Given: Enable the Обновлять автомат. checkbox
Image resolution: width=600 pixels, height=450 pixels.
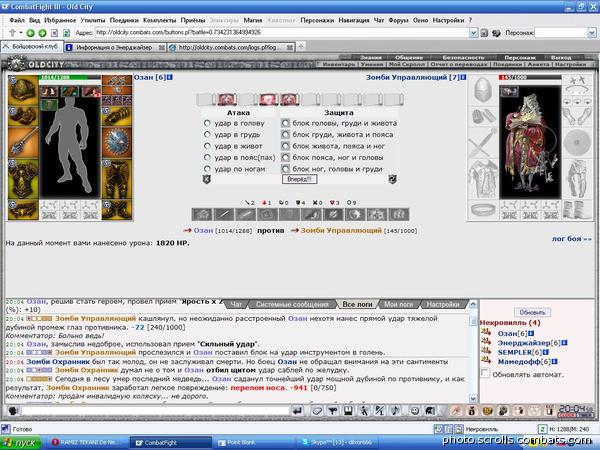Looking at the screenshot, I should 485,373.
